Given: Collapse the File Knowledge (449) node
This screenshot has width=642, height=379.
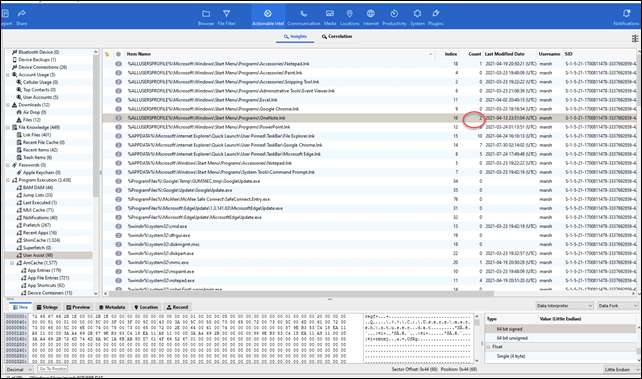Looking at the screenshot, I should click(x=8, y=127).
